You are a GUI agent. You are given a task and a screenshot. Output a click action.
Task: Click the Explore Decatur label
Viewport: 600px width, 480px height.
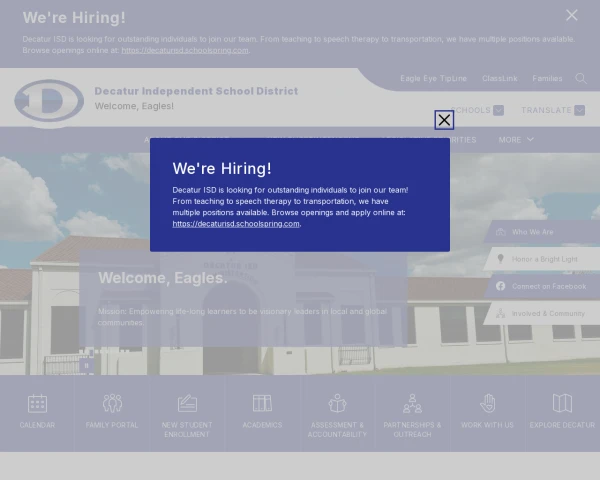[x=562, y=425]
